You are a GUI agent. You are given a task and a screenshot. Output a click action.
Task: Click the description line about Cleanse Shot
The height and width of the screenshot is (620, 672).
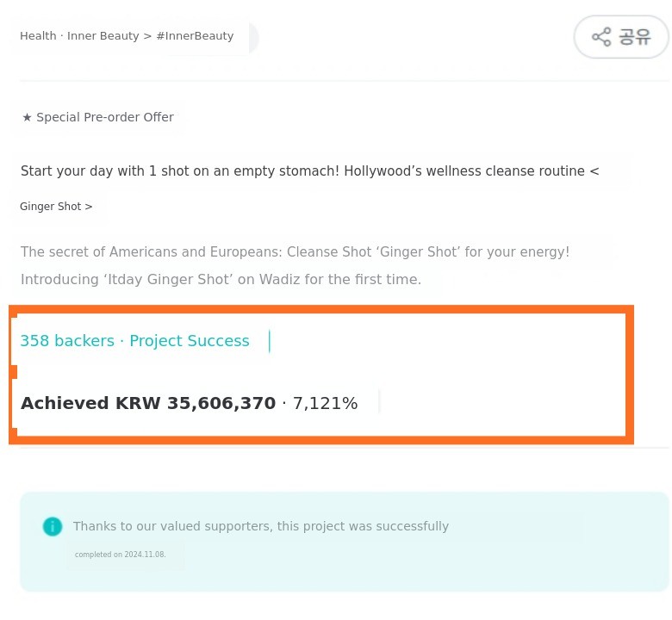[x=295, y=252]
